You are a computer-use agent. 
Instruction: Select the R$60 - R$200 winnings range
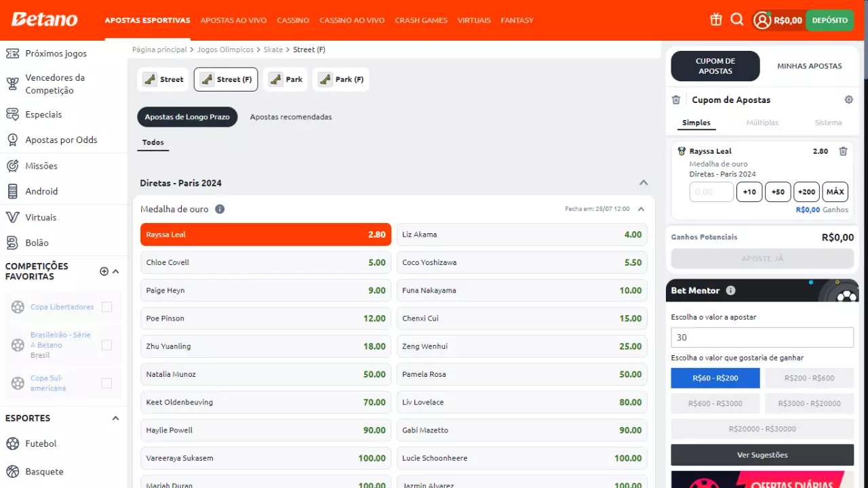pos(715,378)
